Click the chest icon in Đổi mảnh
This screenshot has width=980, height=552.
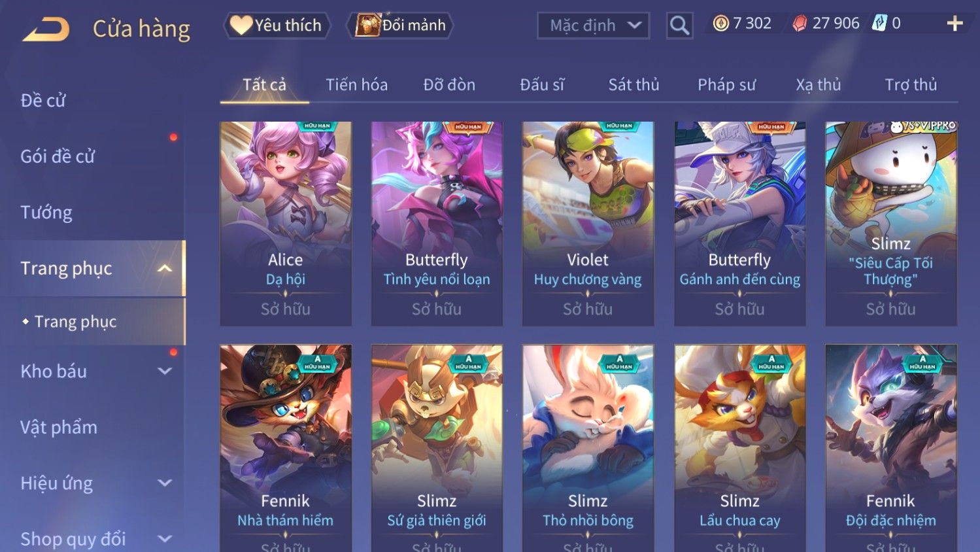367,25
